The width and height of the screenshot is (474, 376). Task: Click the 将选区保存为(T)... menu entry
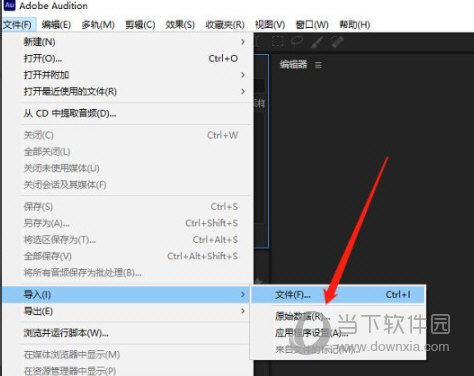coord(127,239)
